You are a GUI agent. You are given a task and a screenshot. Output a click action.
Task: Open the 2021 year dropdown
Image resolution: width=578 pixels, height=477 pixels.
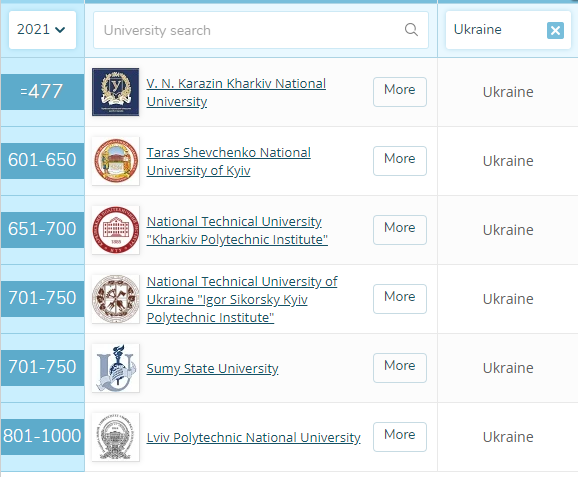pyautogui.click(x=42, y=30)
